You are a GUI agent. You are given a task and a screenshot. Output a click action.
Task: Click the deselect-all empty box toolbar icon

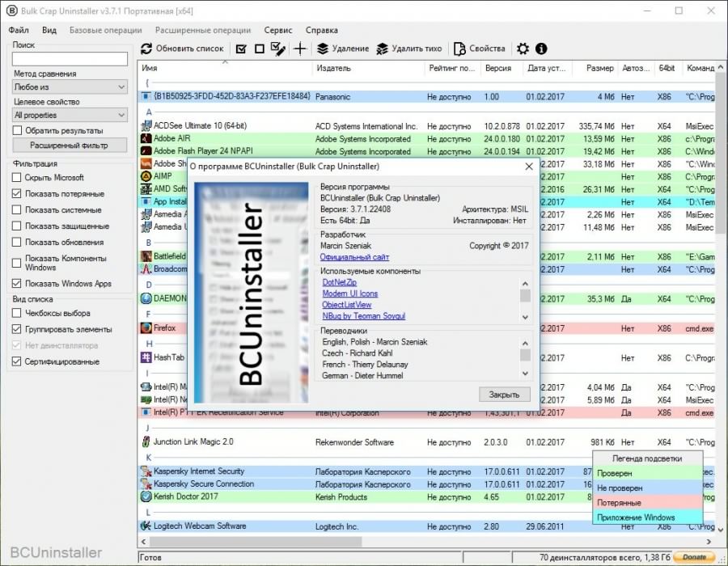pyautogui.click(x=260, y=49)
